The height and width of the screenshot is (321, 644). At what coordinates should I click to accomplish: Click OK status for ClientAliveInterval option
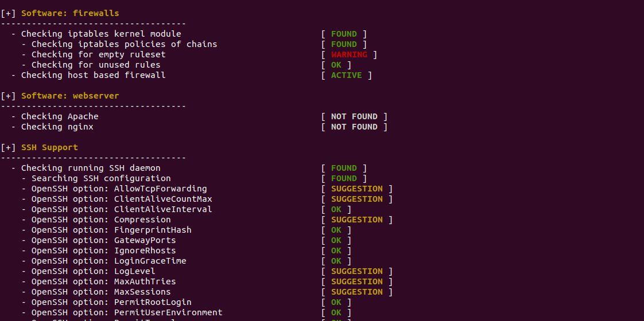click(x=336, y=209)
